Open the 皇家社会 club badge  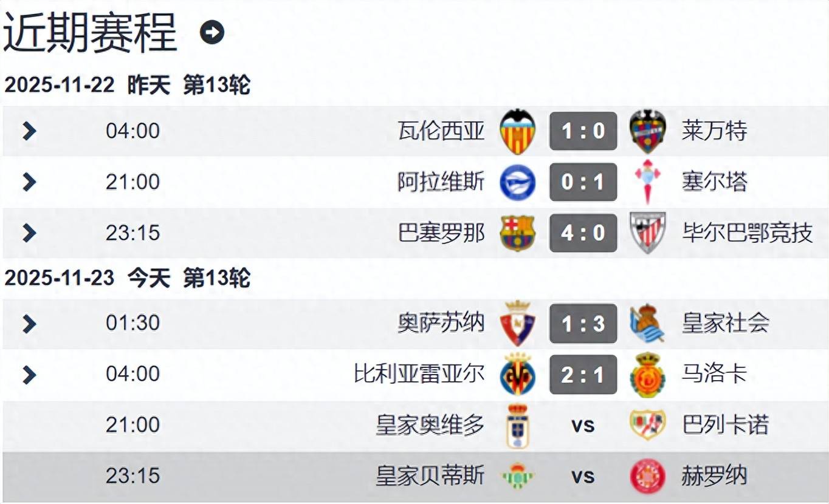tap(648, 323)
